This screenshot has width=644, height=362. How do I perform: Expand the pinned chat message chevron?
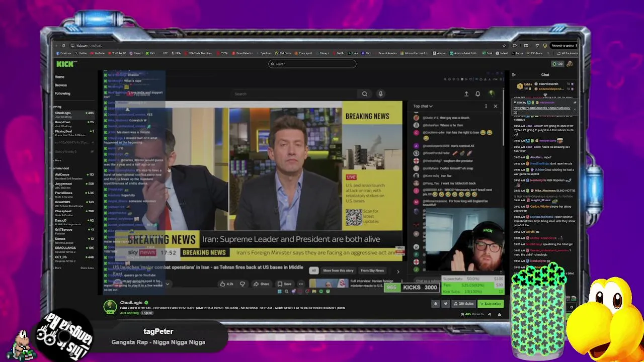click(575, 109)
